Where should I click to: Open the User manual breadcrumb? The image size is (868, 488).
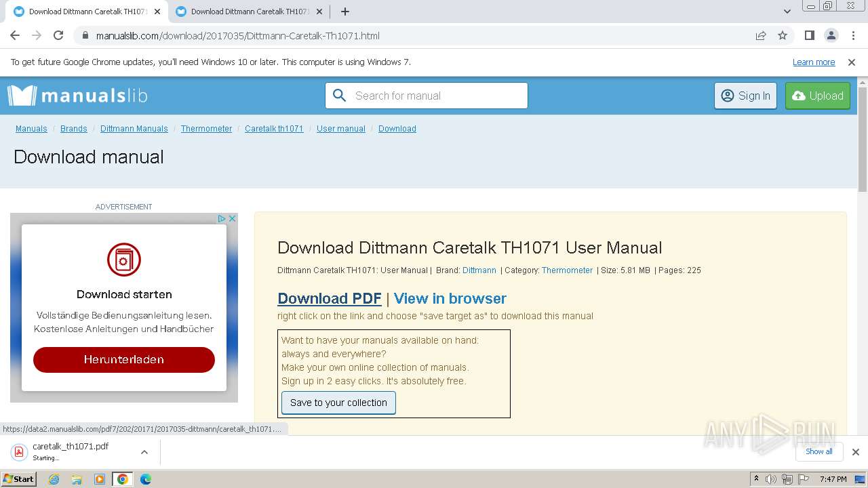(341, 129)
